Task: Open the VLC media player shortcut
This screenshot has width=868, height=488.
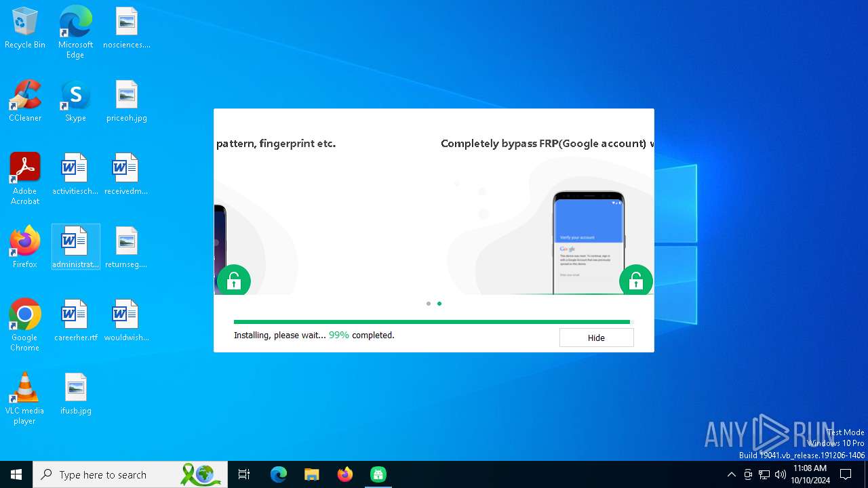Action: (x=25, y=399)
